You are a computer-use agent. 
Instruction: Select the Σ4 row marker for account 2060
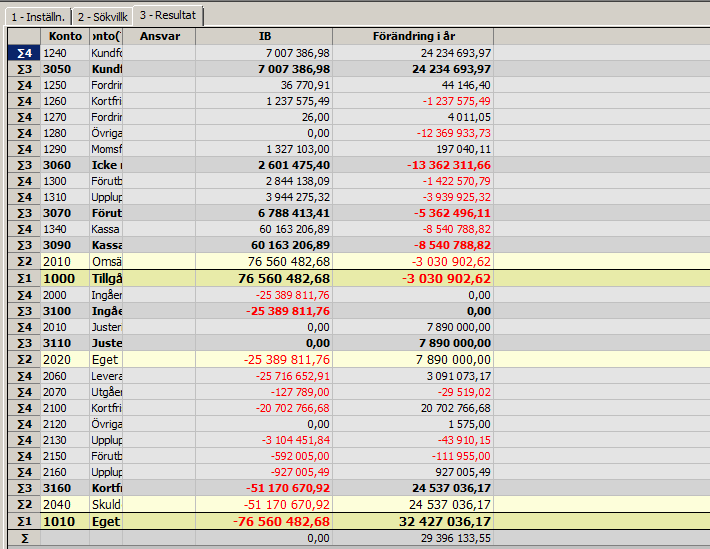(x=24, y=376)
